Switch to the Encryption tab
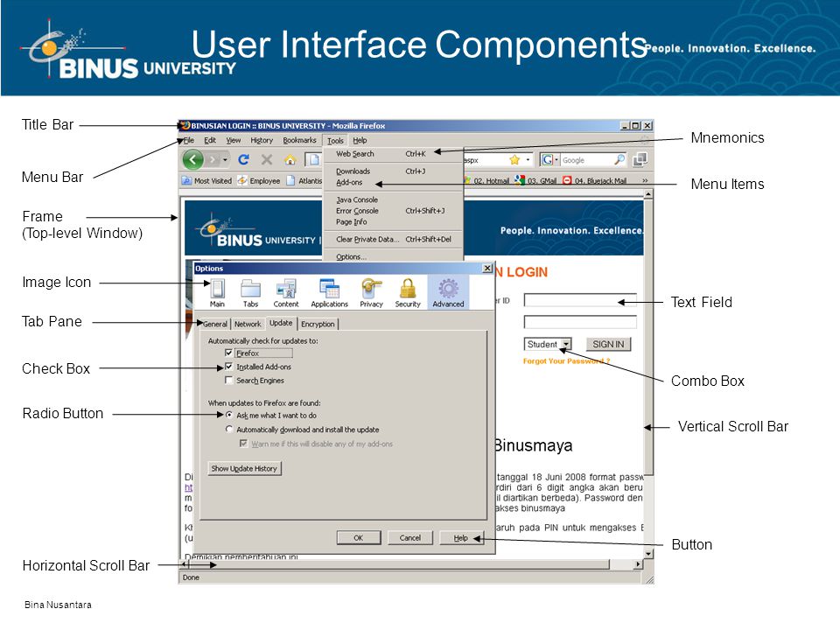The width and height of the screenshot is (840, 630). click(318, 324)
